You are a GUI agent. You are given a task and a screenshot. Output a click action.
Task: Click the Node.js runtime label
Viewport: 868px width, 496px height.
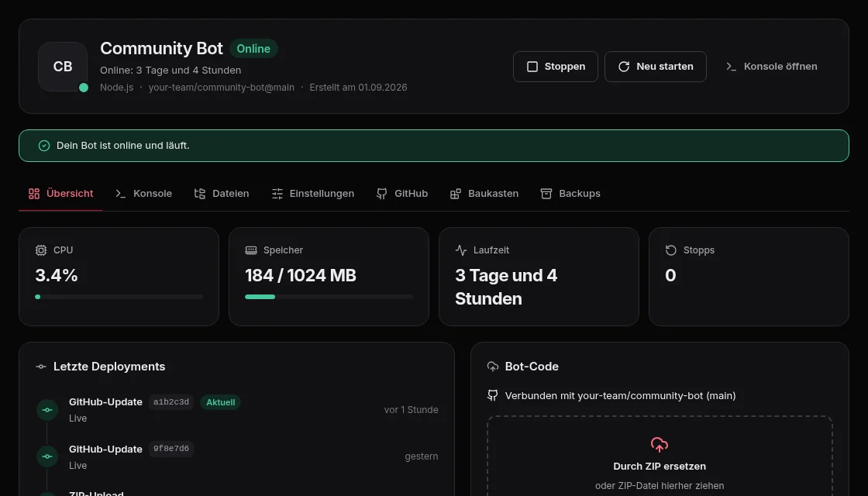pos(117,88)
